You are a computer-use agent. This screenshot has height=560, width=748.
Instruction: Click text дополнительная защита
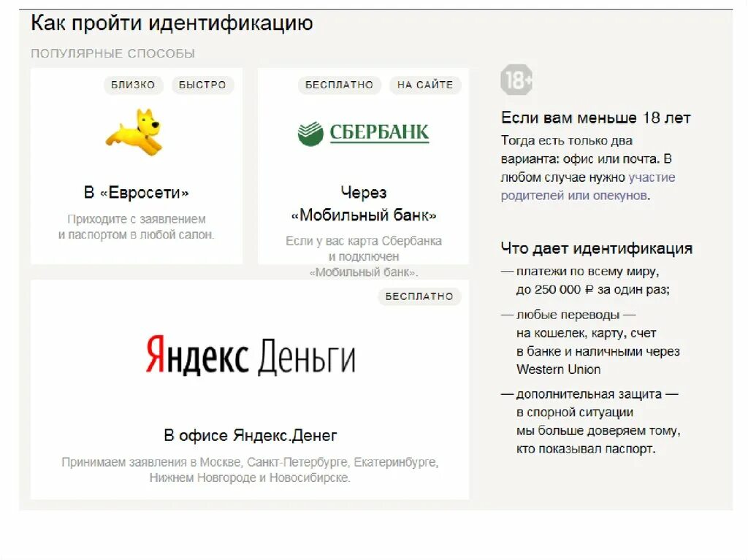(x=589, y=394)
